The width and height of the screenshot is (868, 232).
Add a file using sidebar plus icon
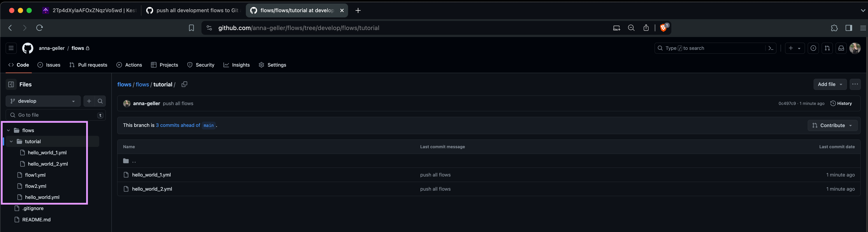(x=89, y=101)
